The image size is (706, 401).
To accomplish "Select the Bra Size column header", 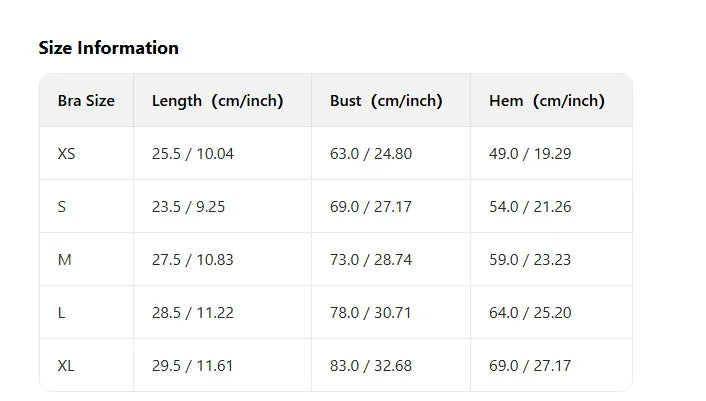I will click(86, 101).
